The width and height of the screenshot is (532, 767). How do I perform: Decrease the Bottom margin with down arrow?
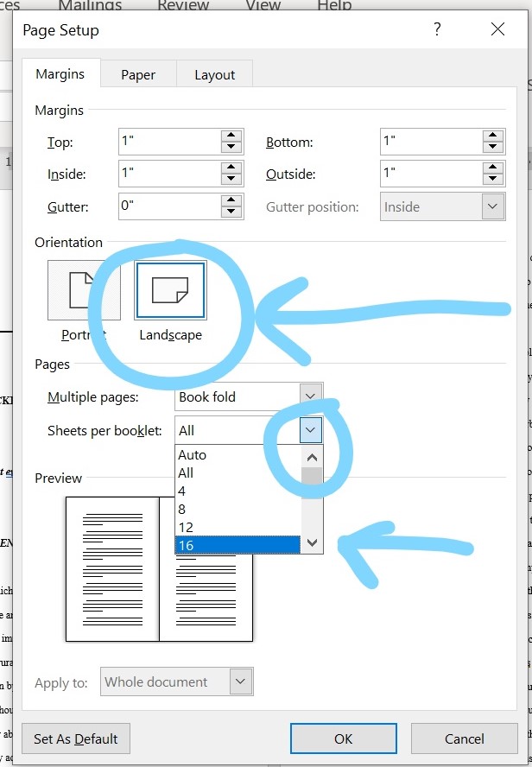click(493, 148)
